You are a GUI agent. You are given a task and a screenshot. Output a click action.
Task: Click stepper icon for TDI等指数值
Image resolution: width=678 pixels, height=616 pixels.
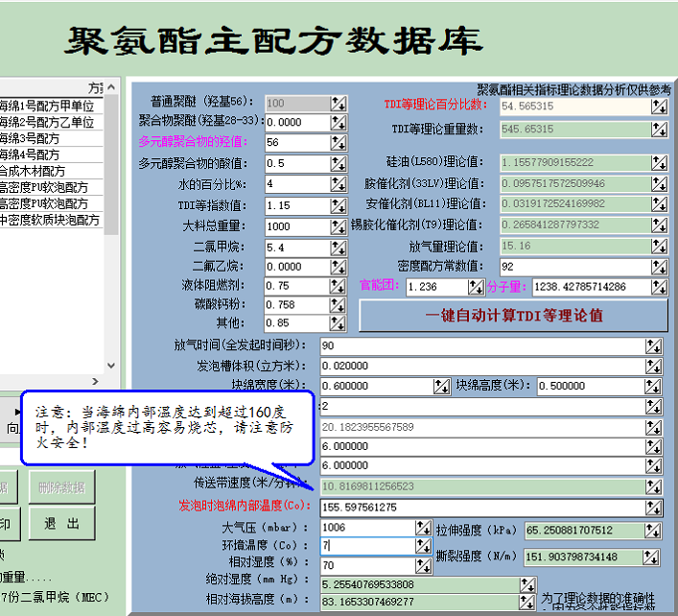(x=339, y=205)
